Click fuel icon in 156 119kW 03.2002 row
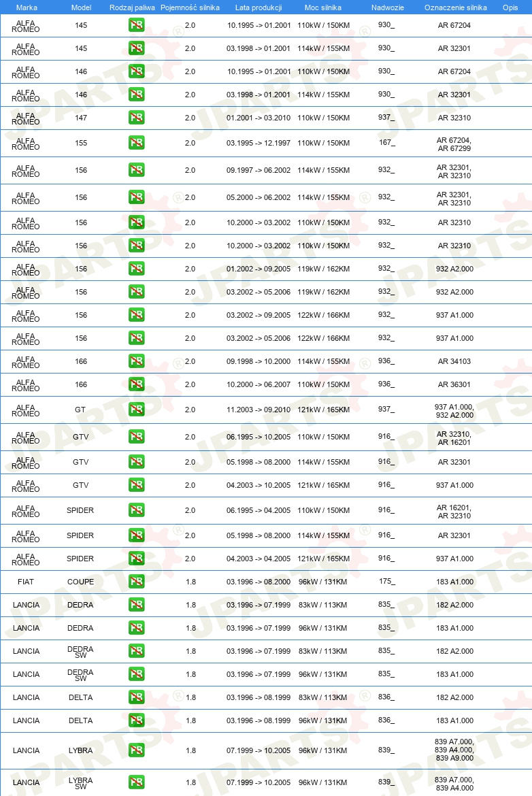This screenshot has height=796, width=532. click(137, 292)
